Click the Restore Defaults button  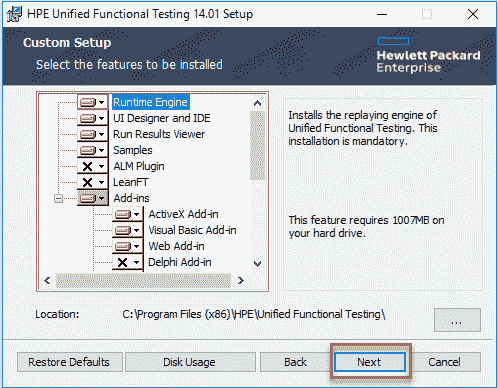(x=70, y=362)
